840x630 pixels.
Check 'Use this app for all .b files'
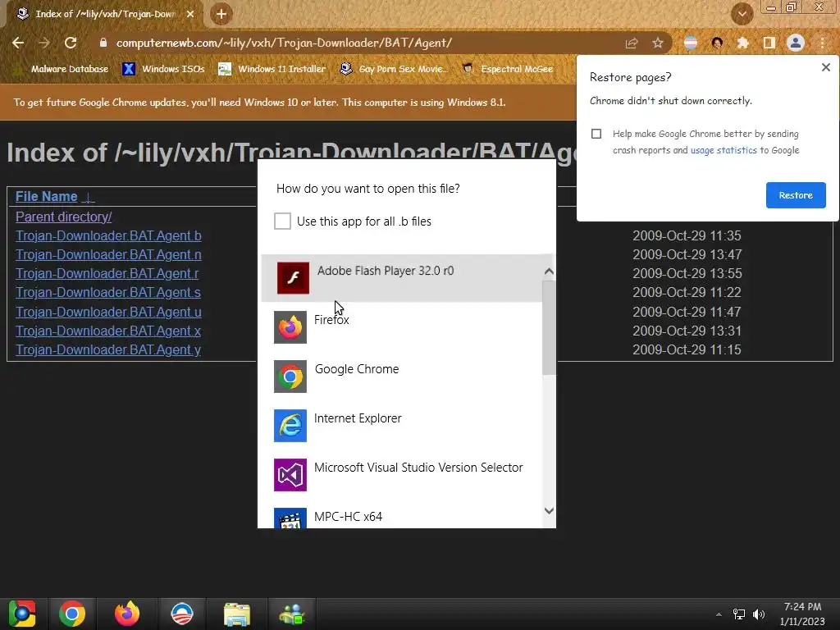(x=282, y=221)
